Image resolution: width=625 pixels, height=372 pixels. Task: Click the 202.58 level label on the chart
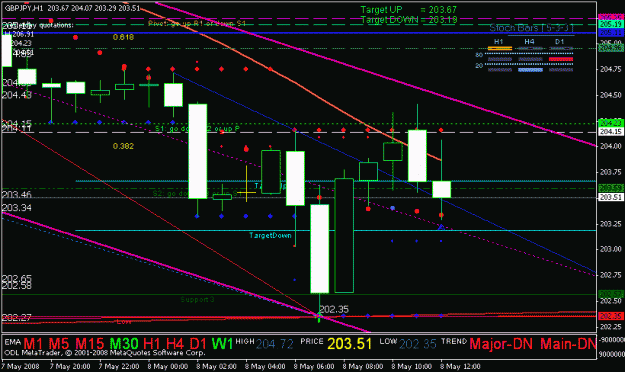(x=17, y=286)
